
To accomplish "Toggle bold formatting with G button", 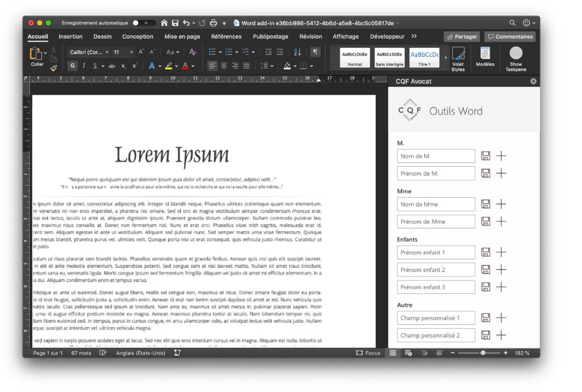I will (x=72, y=66).
